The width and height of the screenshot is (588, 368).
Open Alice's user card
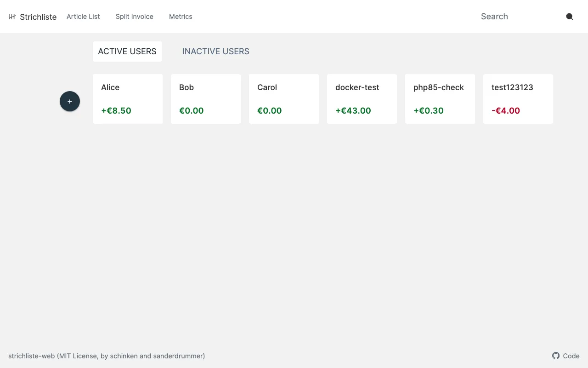pos(128,99)
